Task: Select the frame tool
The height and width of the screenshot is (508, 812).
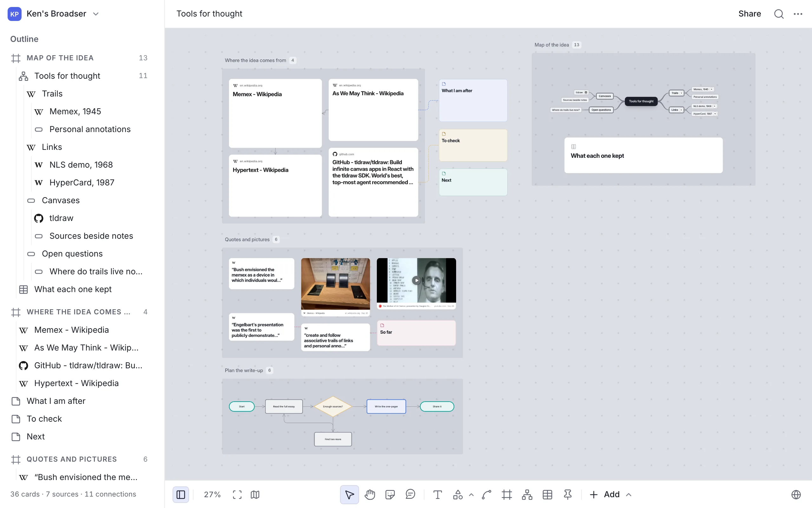Action: coord(507,494)
